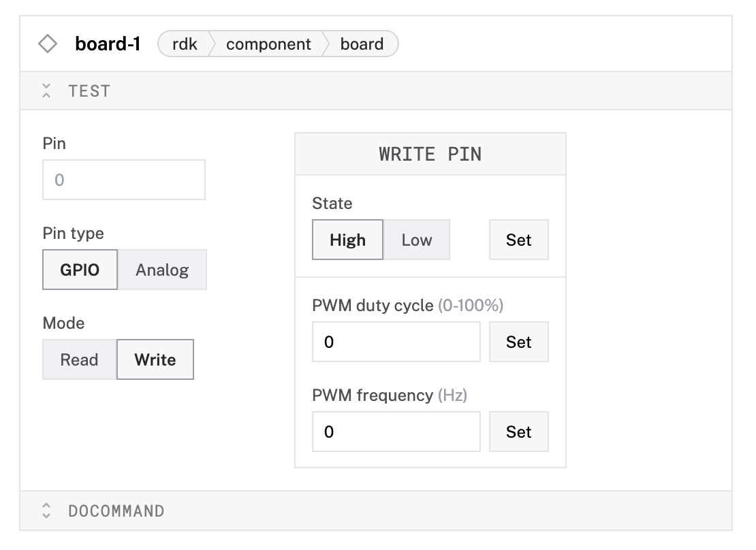Image resolution: width=756 pixels, height=550 pixels.
Task: Click the diamond board component icon
Action: pos(48,44)
